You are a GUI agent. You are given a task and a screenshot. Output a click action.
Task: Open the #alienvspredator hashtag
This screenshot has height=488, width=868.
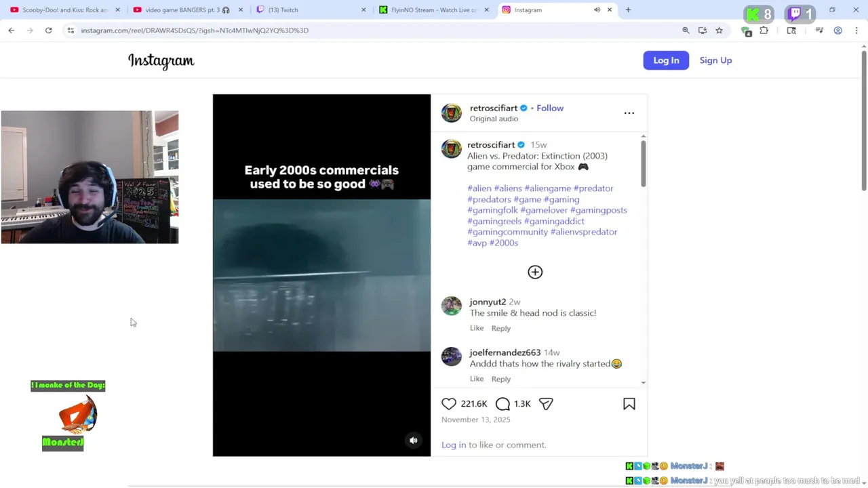point(584,232)
